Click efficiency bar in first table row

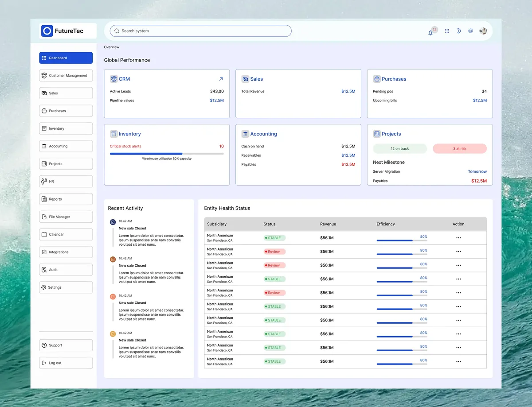point(402,240)
